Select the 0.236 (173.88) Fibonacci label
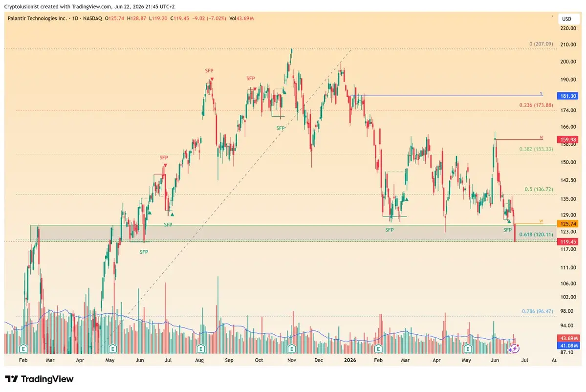The width and height of the screenshot is (586, 392). (x=536, y=105)
